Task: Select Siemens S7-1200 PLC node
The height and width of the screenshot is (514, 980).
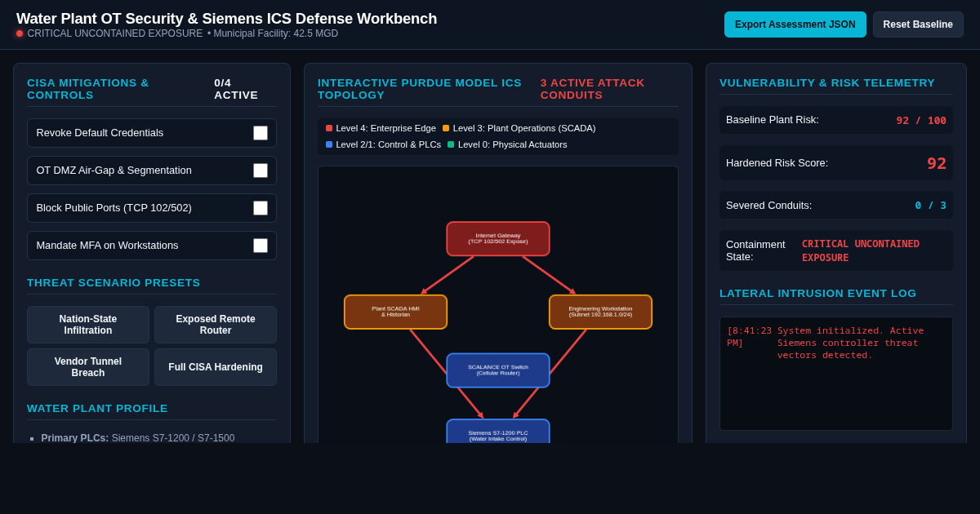Action: (498, 432)
